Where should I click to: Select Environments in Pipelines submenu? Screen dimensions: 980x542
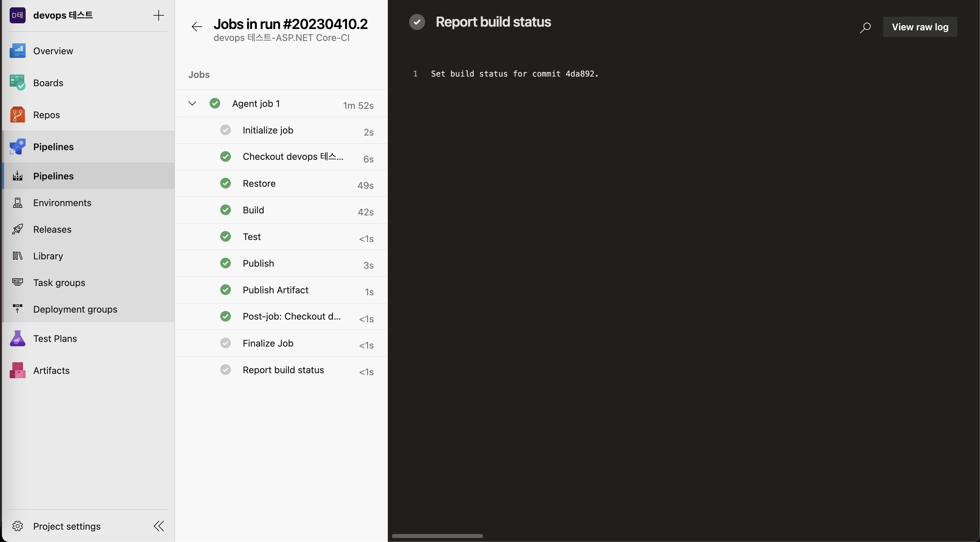62,202
